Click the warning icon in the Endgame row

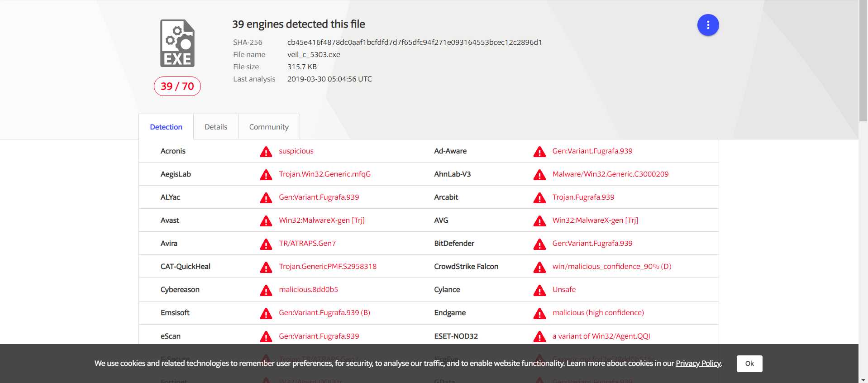pos(539,313)
